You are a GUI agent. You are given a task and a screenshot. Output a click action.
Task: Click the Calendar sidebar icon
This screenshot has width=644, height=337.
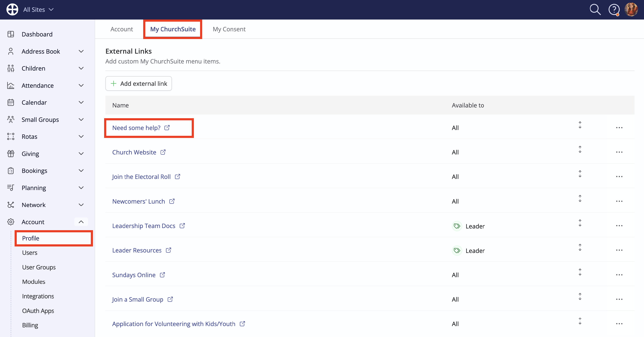click(x=11, y=102)
